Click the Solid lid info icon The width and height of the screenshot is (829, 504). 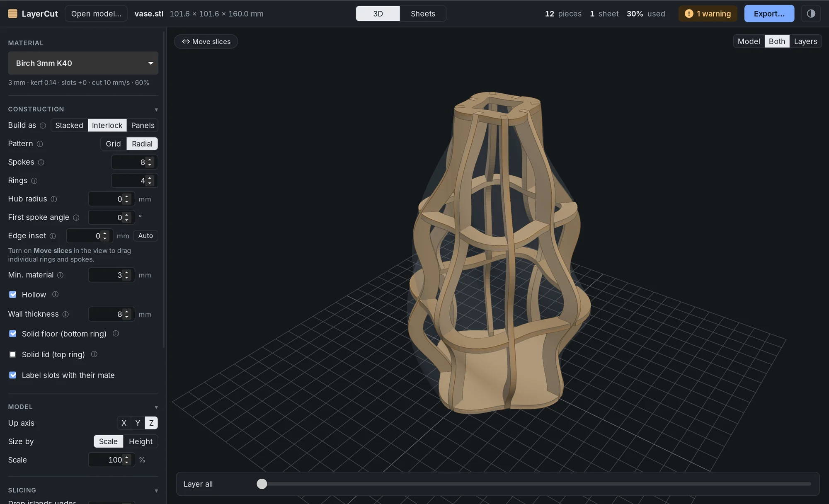[94, 354]
